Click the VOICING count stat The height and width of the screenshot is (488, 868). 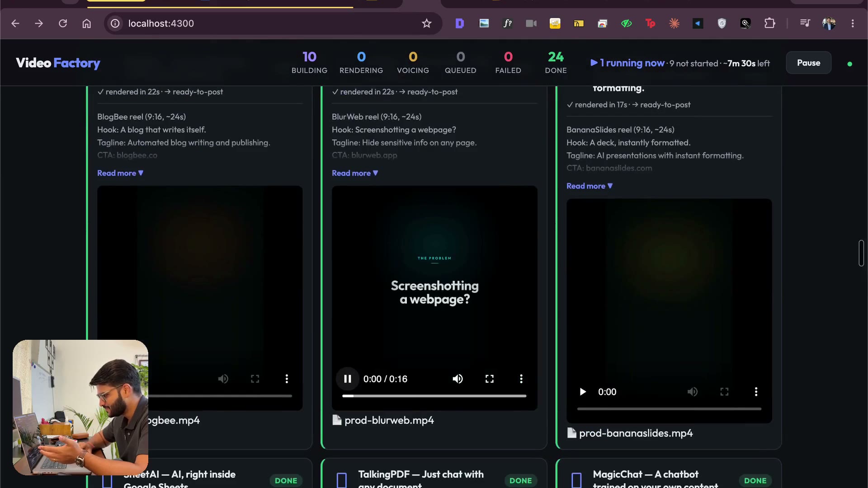click(x=413, y=63)
